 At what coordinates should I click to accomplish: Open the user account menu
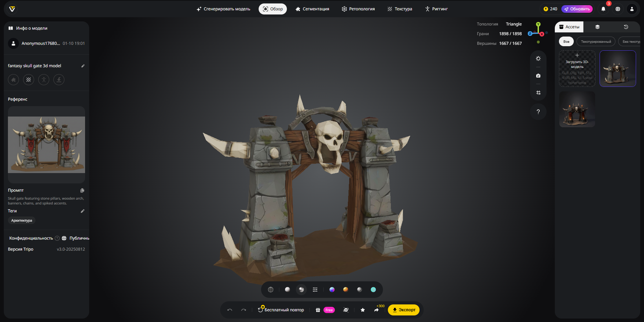[632, 9]
